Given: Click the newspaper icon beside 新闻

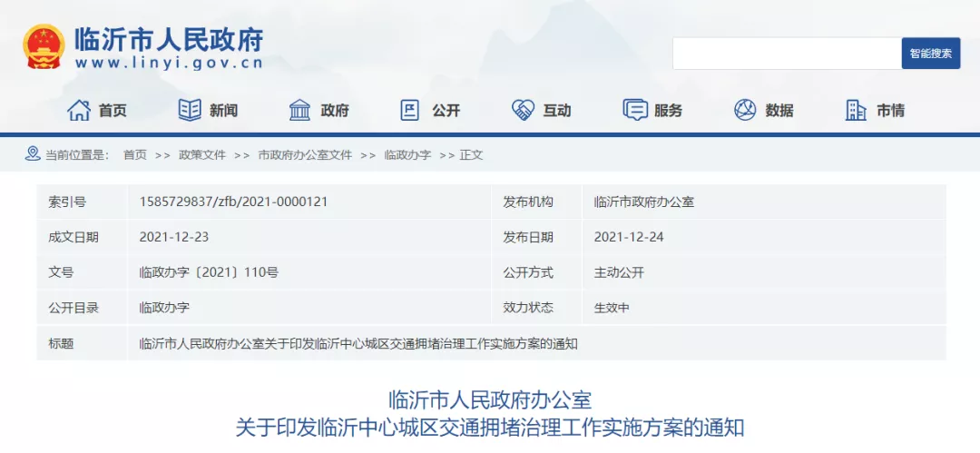Looking at the screenshot, I should (190, 110).
